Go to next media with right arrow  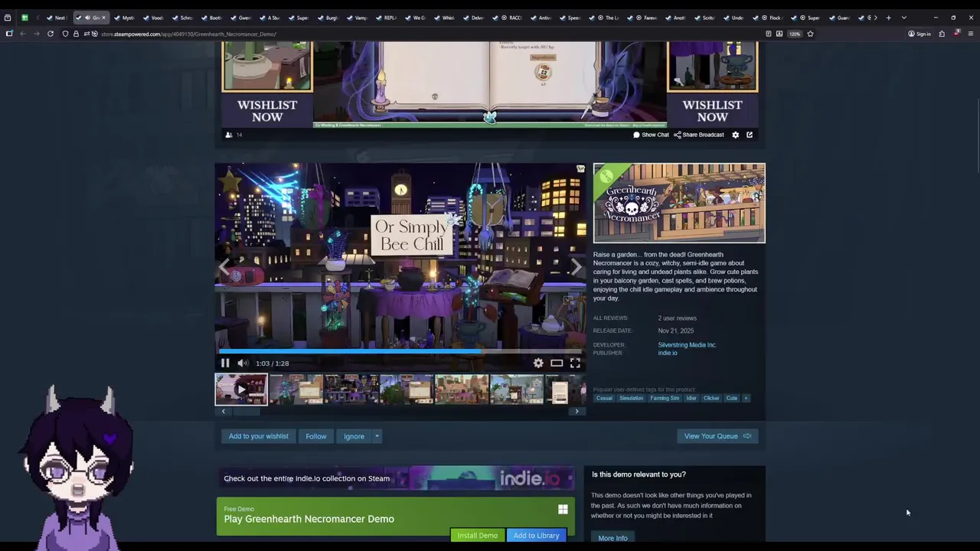tap(576, 266)
